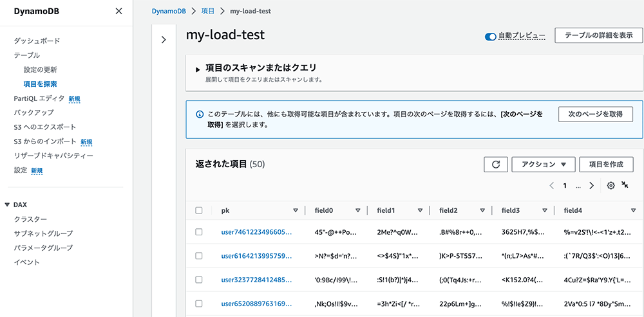Viewport: 644px width, 317px height.
Task: Open 項目 breadcrumb link
Action: pos(208,11)
